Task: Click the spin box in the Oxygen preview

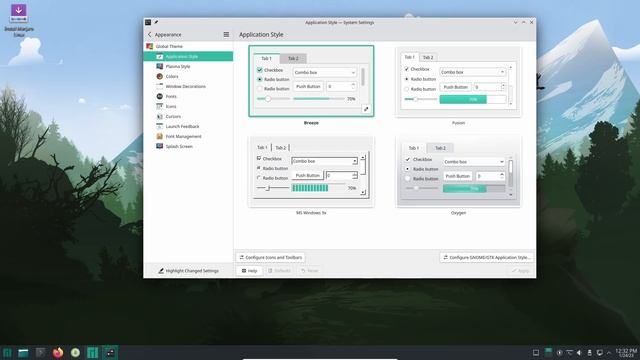Action: [490, 176]
